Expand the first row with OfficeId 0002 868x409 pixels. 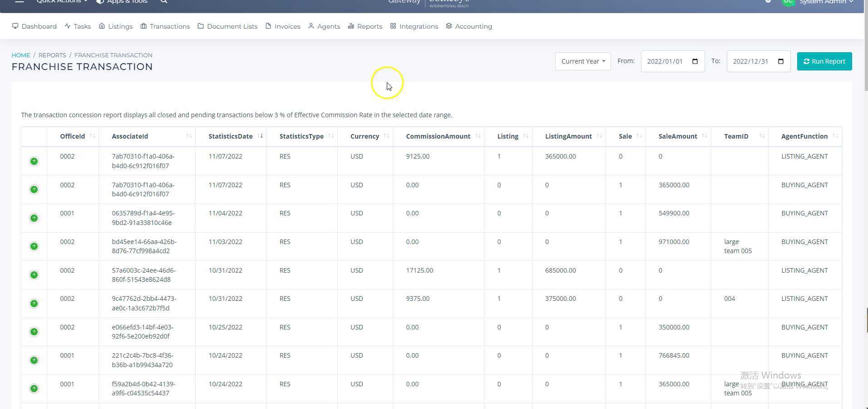click(x=34, y=161)
